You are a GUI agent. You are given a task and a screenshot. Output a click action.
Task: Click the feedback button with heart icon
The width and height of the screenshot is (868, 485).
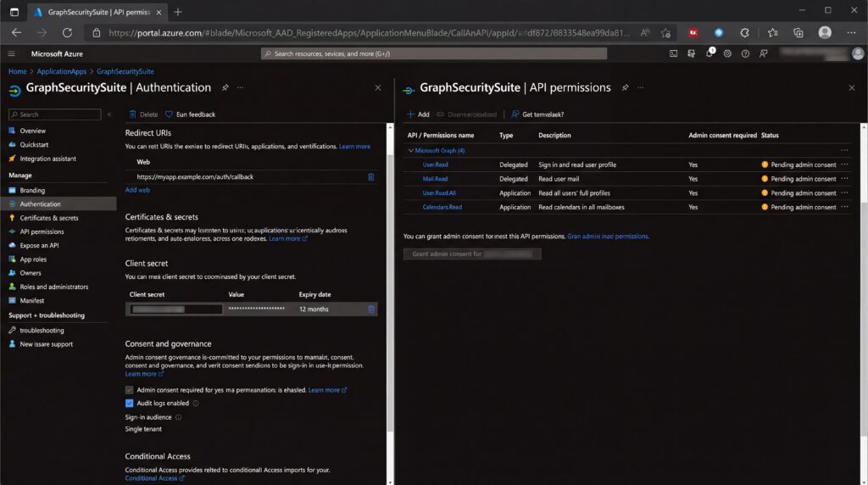click(x=191, y=114)
